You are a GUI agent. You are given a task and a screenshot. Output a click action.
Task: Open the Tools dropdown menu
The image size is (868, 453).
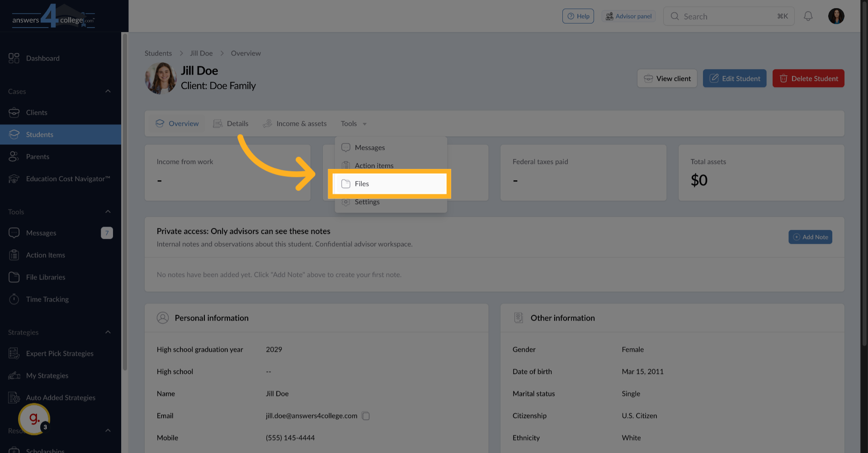(353, 123)
